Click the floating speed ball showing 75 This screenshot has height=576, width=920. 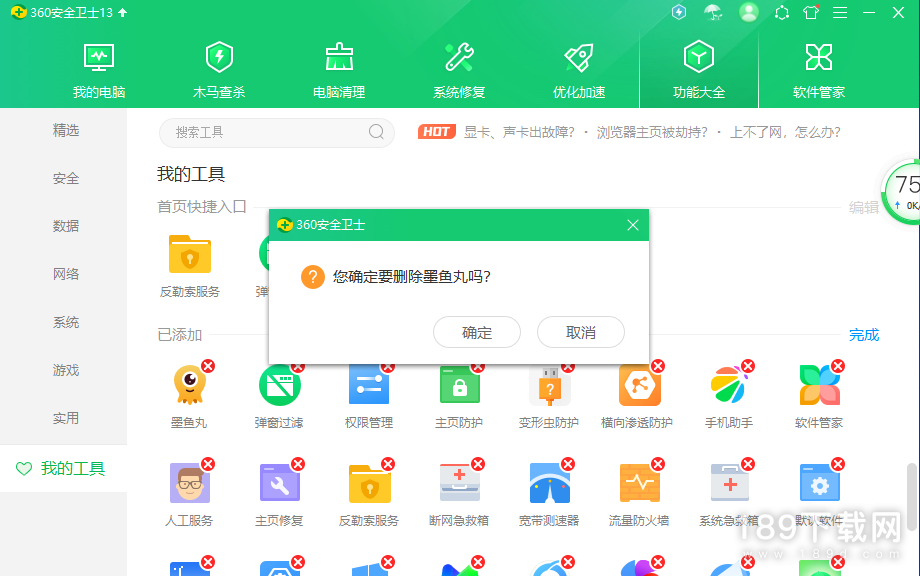click(901, 191)
